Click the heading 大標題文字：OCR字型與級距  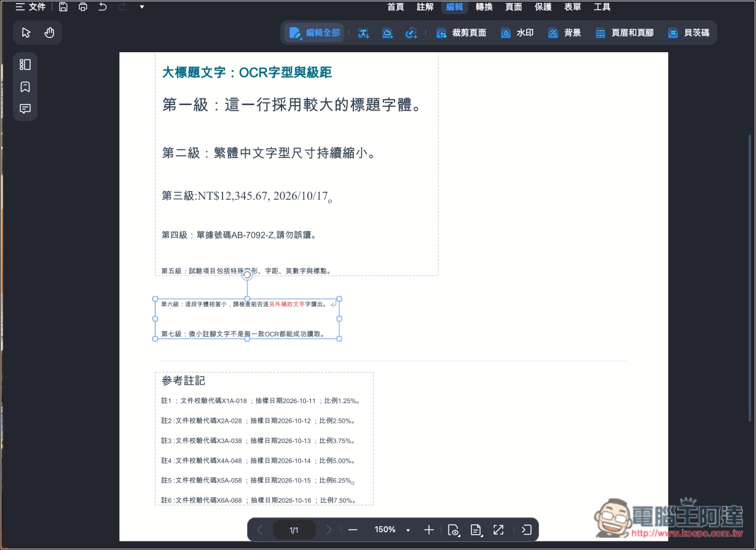tap(247, 73)
